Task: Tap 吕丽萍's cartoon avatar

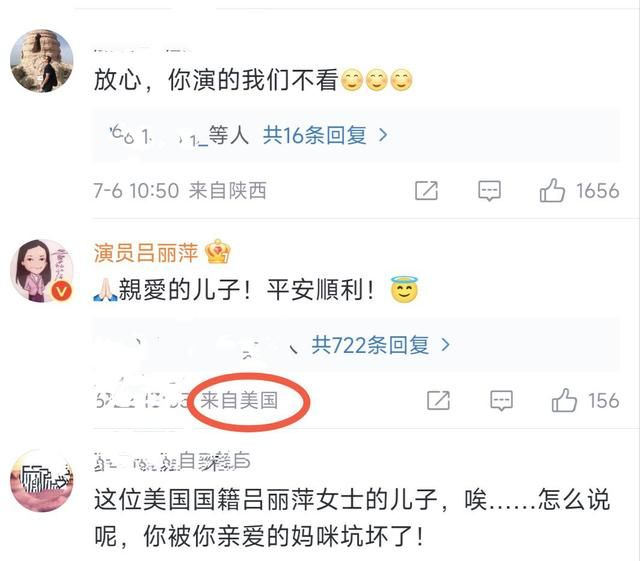Action: 42,271
